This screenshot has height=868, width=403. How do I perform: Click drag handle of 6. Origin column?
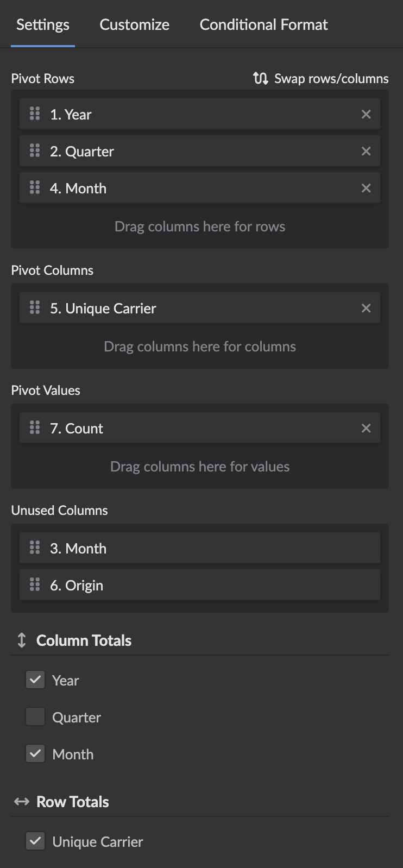coord(35,585)
